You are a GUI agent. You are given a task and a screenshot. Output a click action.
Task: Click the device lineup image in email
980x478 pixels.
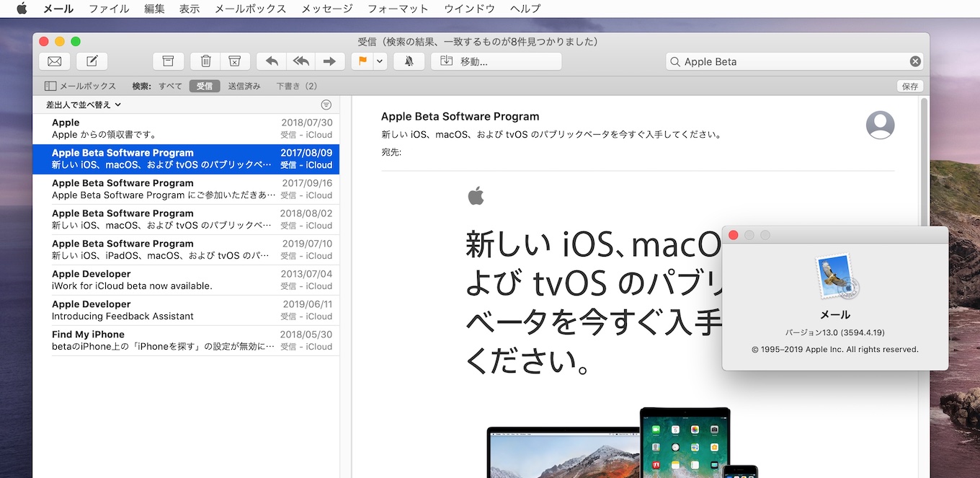click(623, 441)
